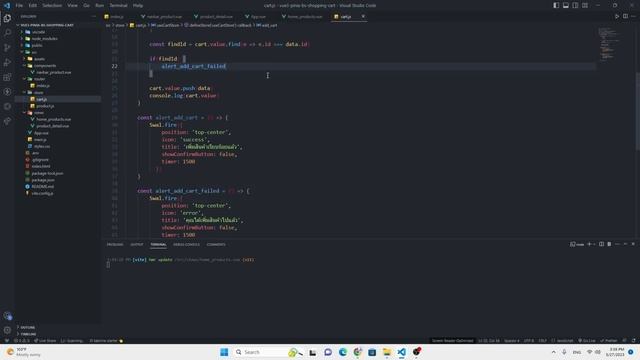Split the terminal panel
The image size is (640, 360).
tap(601, 244)
